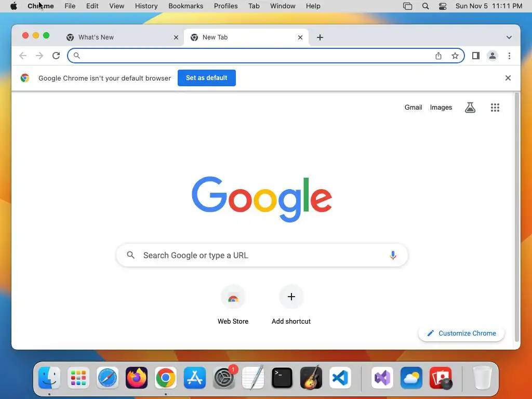Open TextEdit from the dock
Viewport: 532px width, 399px height.
pos(253,378)
